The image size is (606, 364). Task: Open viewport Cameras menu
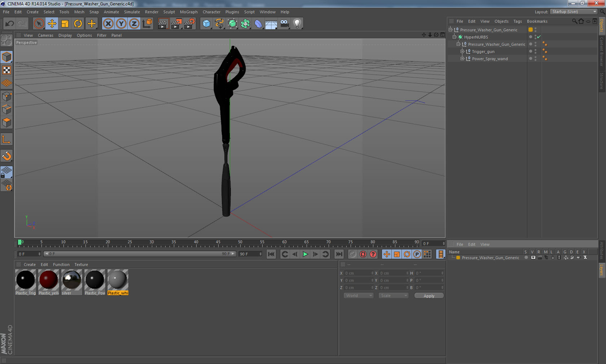click(x=45, y=35)
